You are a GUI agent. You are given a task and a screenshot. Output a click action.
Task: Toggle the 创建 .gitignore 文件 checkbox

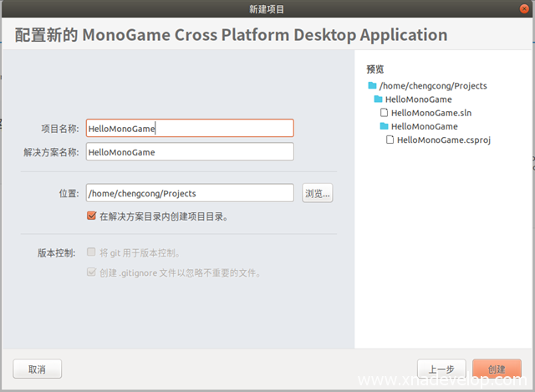(x=92, y=272)
